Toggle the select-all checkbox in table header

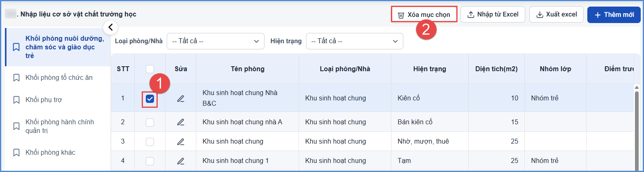pyautogui.click(x=150, y=69)
